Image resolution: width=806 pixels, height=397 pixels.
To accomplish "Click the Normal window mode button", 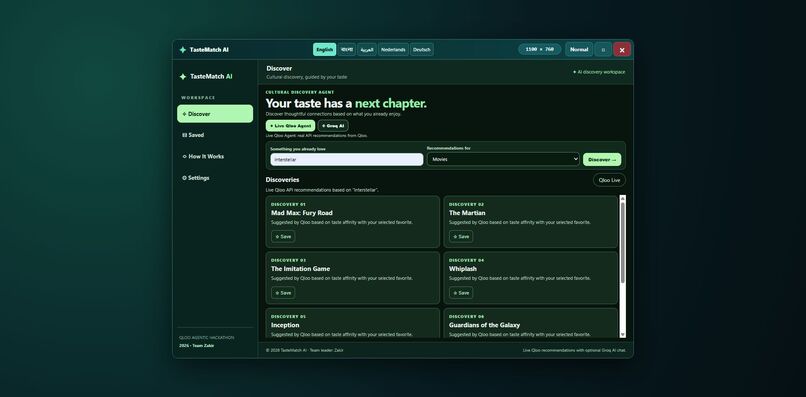I will click(579, 50).
